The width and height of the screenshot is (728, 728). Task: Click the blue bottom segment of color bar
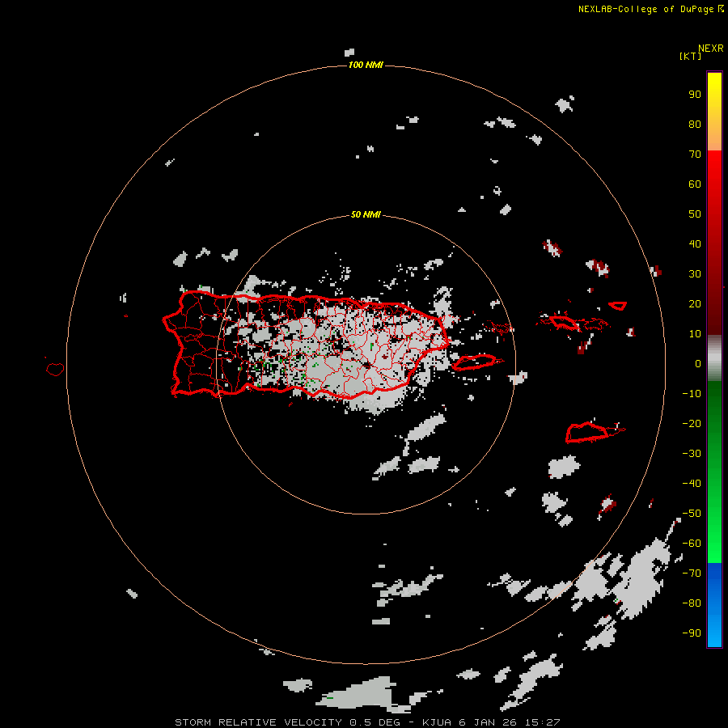(x=714, y=605)
